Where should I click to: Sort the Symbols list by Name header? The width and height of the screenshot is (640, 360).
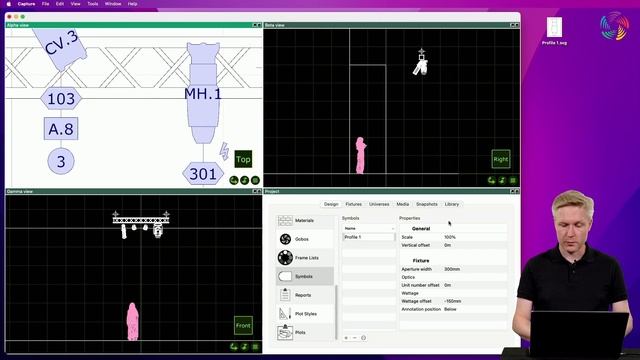pos(369,229)
